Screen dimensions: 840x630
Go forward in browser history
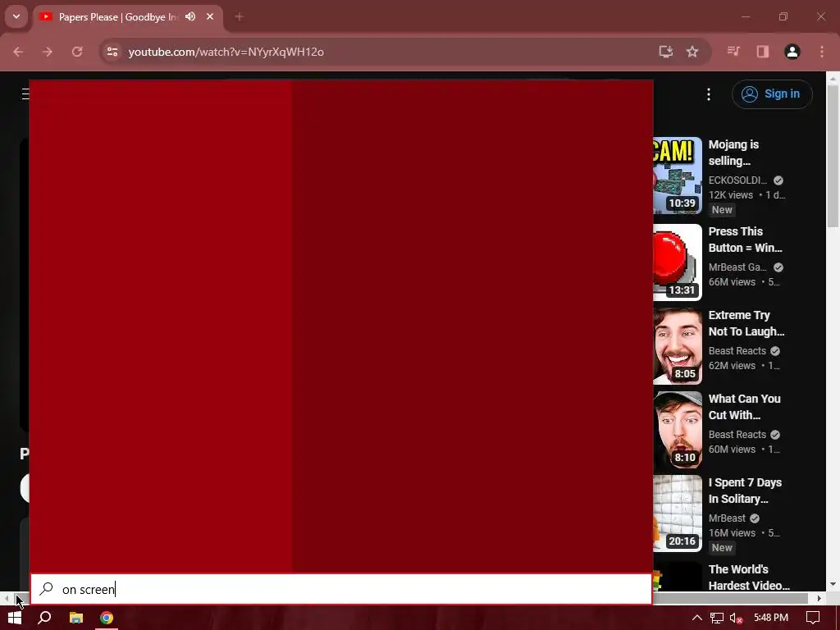pos(47,52)
